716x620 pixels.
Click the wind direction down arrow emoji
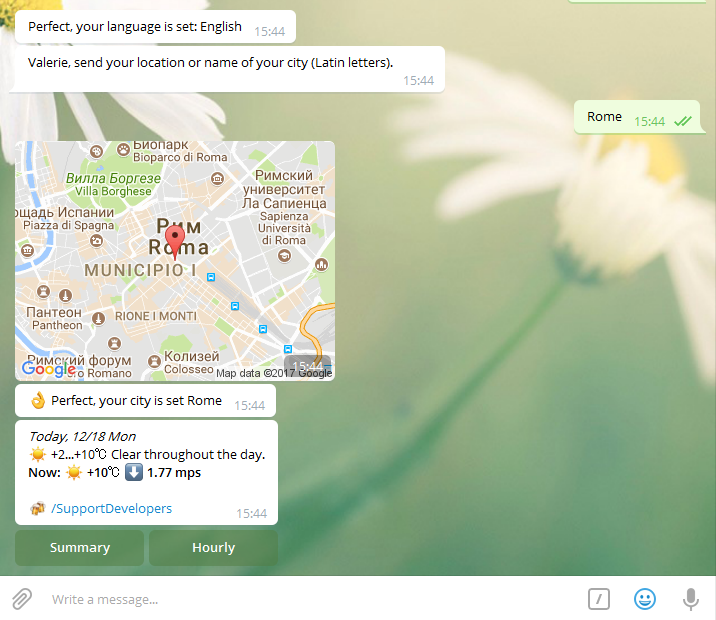134,472
